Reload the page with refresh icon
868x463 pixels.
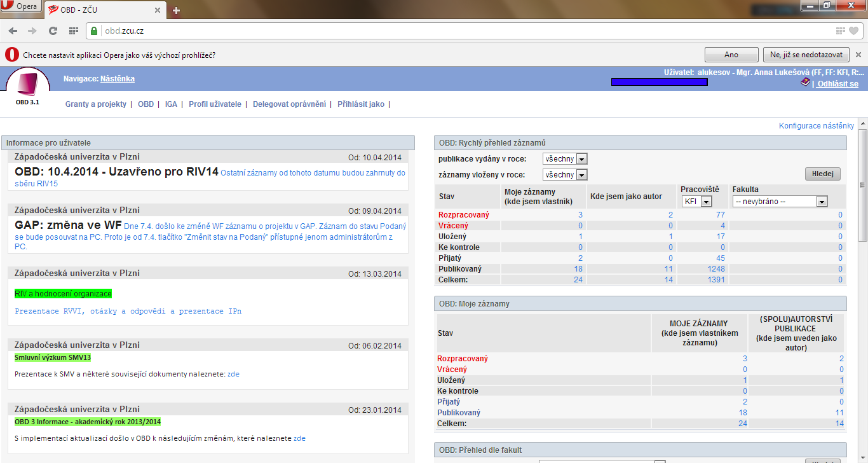tap(53, 31)
